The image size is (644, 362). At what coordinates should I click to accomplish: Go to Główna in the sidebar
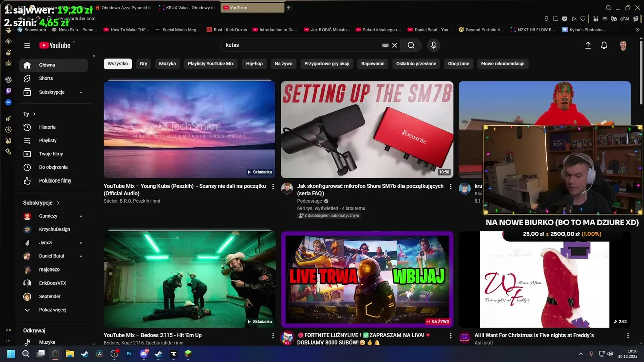pos(53,65)
